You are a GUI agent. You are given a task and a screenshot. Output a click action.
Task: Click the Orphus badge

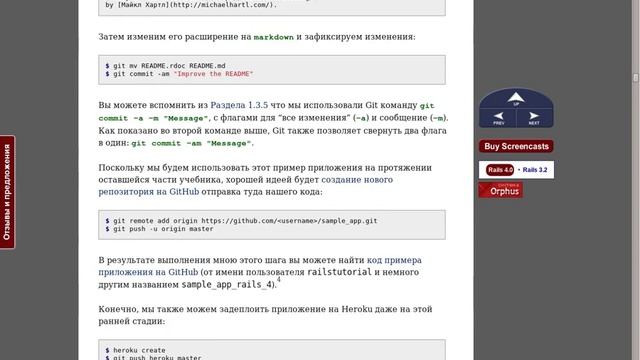(500, 190)
